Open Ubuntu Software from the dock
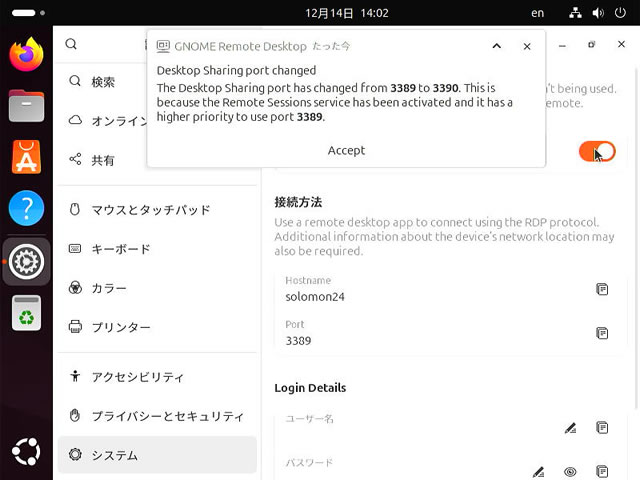The image size is (640, 480). point(26,157)
